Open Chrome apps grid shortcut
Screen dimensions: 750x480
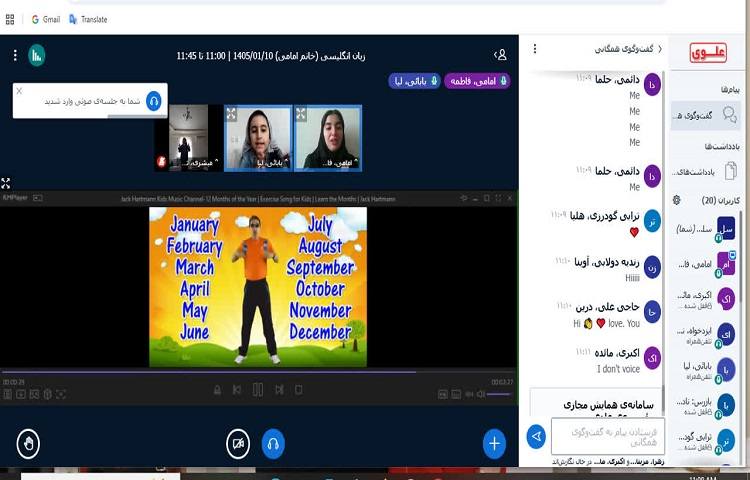click(10, 19)
